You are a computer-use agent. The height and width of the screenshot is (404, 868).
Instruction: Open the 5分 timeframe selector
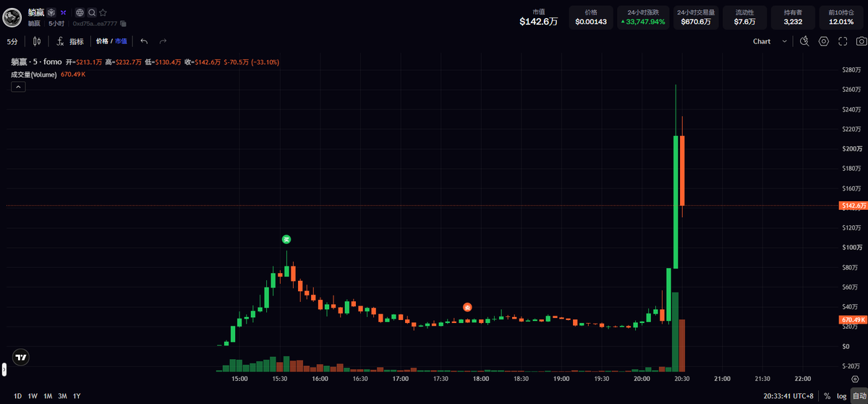[x=13, y=41]
